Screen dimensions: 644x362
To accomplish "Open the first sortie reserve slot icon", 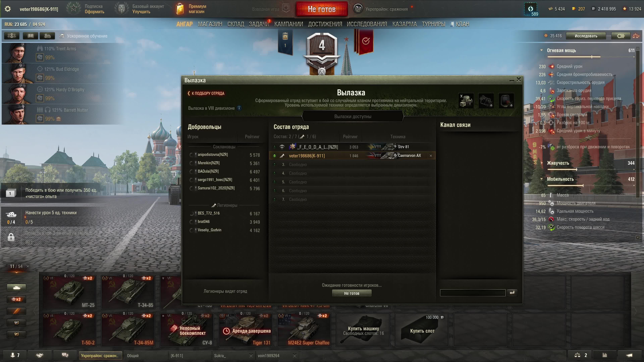I will point(466,100).
